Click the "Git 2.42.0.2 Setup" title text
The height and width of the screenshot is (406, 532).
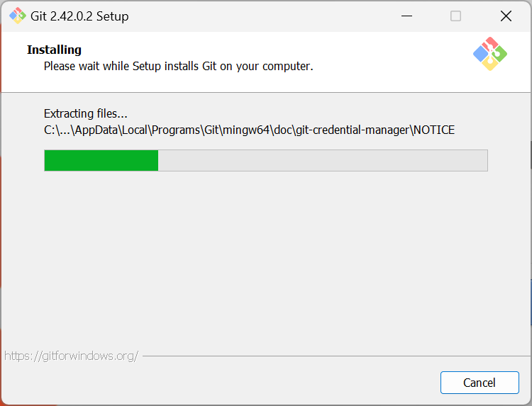[x=80, y=16]
